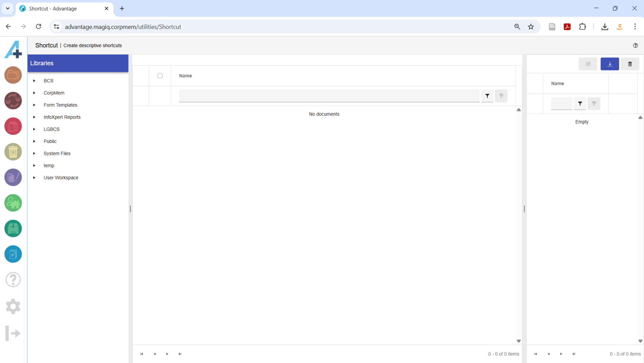Open the recycle bin icon in left sidebar
644x363 pixels.
(x=13, y=152)
